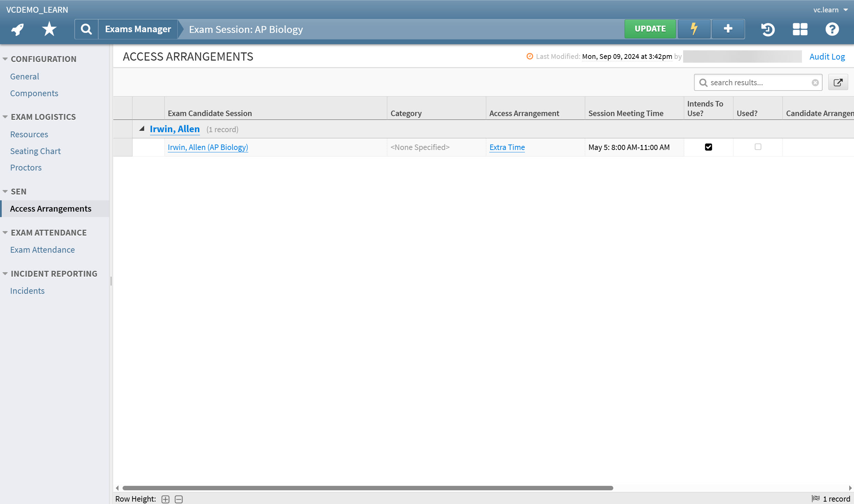Image resolution: width=854 pixels, height=504 pixels.
Task: Click the magnifier search icon in breadcrumb
Action: pyautogui.click(x=86, y=29)
